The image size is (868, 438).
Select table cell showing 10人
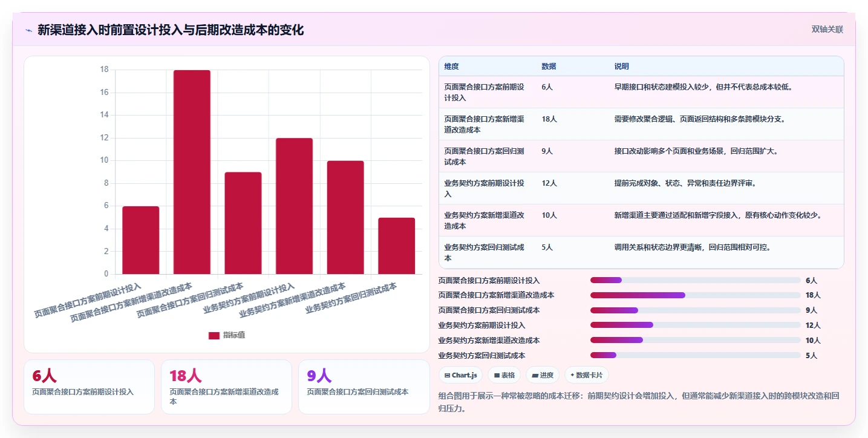[x=550, y=215]
